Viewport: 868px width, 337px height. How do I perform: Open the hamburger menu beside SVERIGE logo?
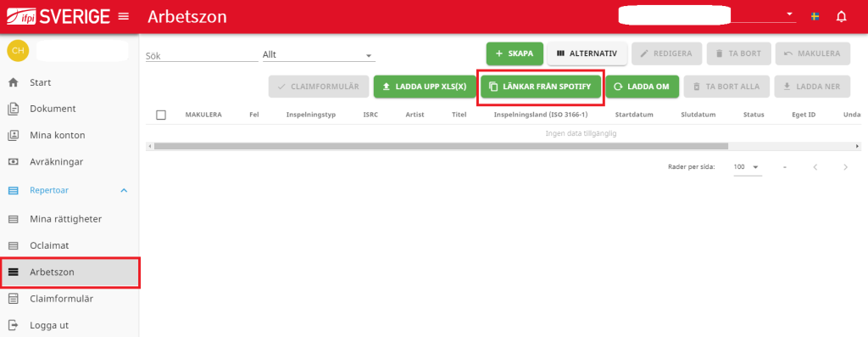[x=124, y=17]
